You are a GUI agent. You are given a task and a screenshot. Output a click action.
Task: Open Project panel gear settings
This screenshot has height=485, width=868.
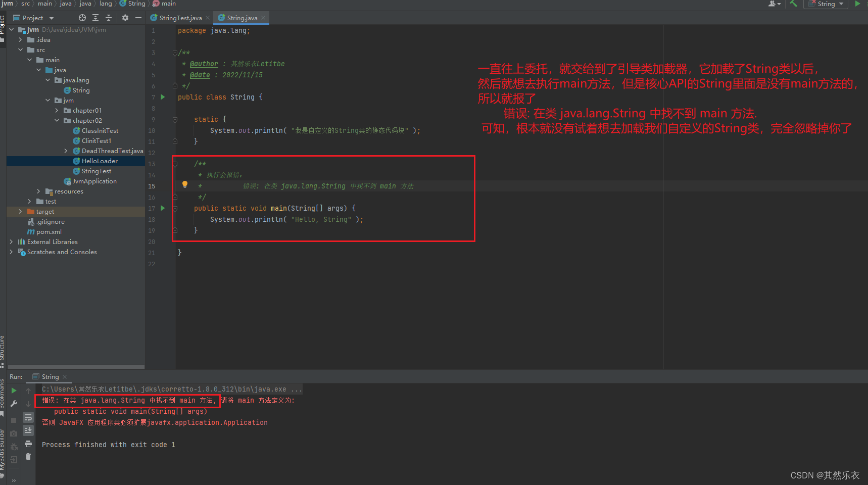pyautogui.click(x=125, y=18)
